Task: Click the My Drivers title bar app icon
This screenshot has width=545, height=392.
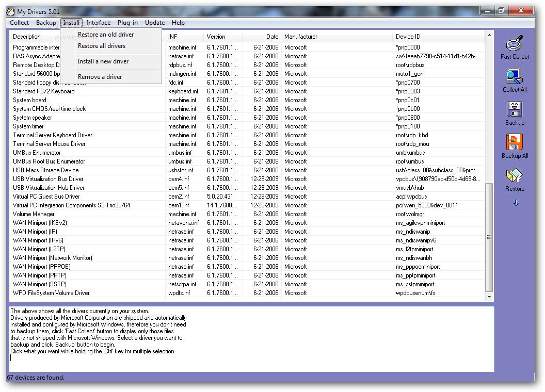Action: coord(11,12)
